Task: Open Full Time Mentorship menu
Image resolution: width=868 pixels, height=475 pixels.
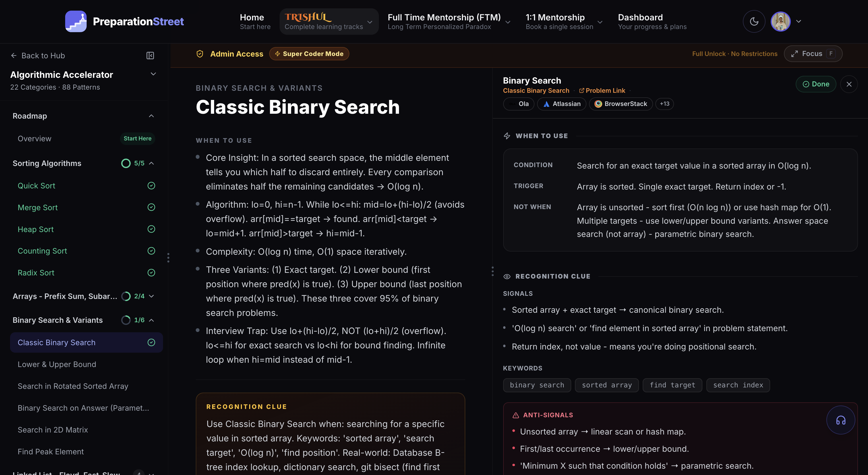Action: 444,21
